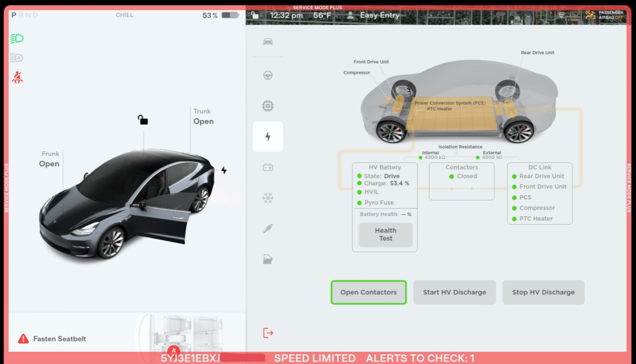Screen dimensions: 636x364
Task: Open the processor chip sidebar icon
Action: point(268,106)
